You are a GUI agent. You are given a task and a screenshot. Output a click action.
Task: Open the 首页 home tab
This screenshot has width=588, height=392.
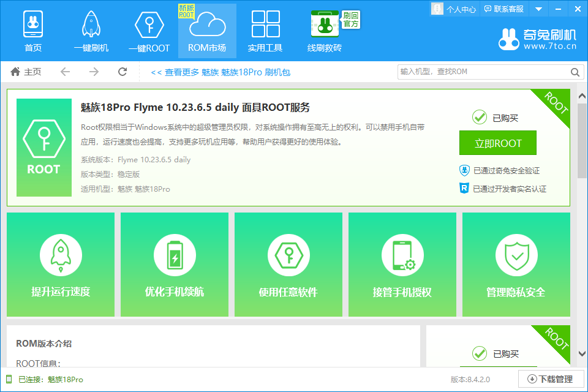[33, 31]
